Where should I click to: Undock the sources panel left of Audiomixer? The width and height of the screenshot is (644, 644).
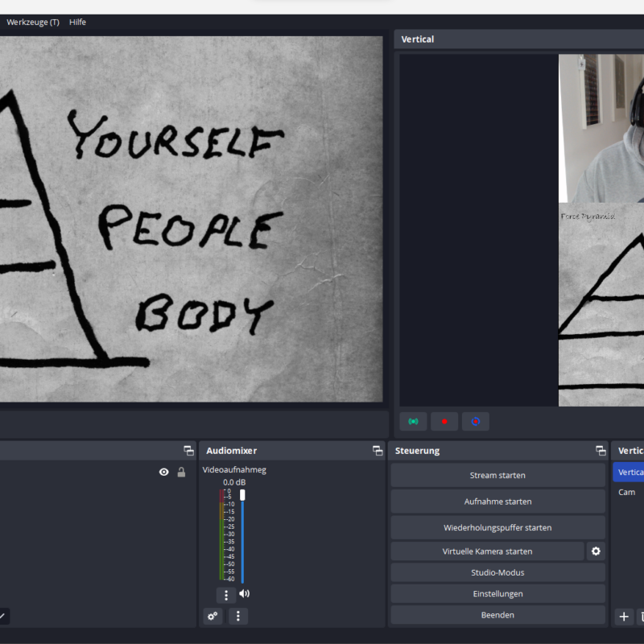point(188,451)
